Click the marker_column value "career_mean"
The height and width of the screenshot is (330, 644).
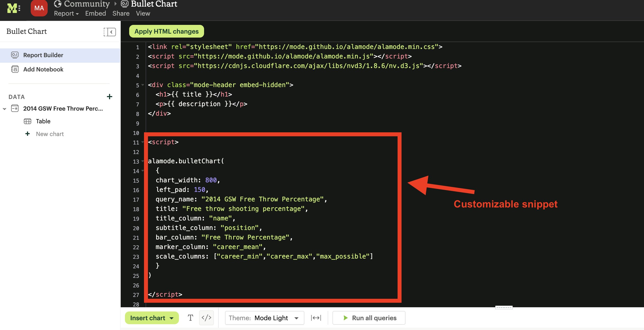tap(238, 247)
